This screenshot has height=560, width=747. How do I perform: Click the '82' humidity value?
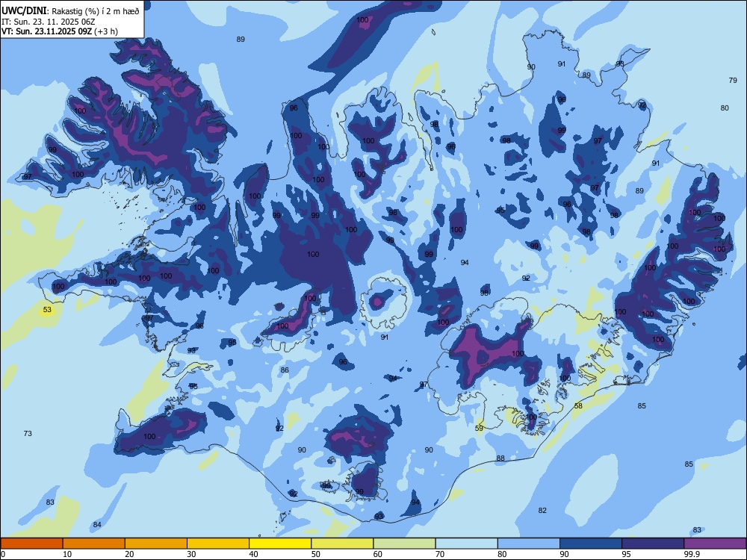tap(542, 510)
